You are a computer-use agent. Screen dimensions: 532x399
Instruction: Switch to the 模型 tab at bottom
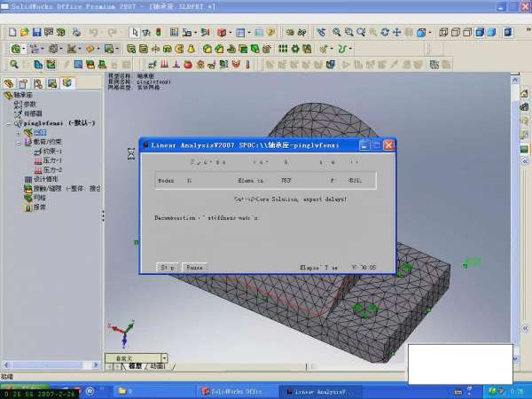(136, 366)
